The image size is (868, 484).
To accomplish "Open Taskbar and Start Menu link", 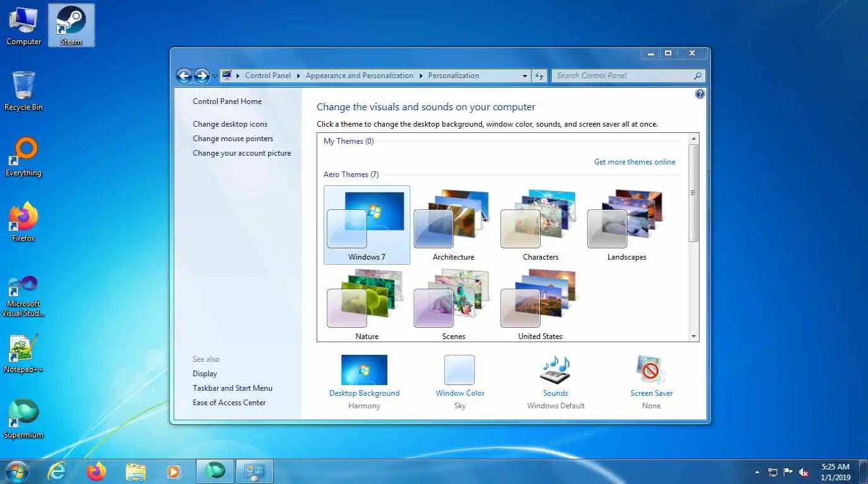I will (233, 388).
